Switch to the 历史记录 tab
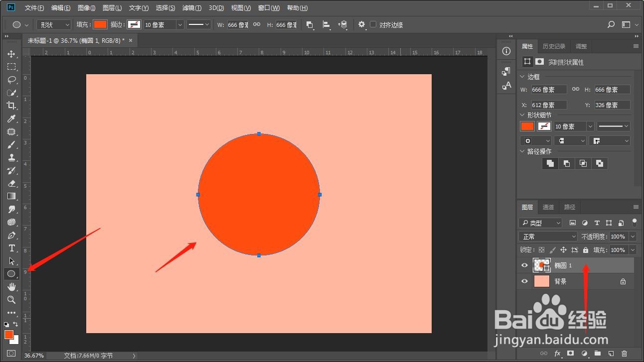644x362 pixels. coord(554,46)
